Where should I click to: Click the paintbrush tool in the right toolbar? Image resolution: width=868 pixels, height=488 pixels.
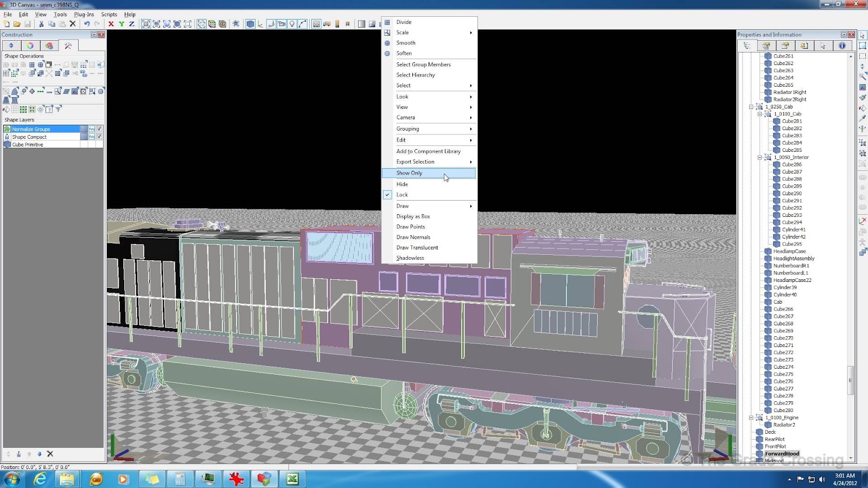(x=863, y=98)
